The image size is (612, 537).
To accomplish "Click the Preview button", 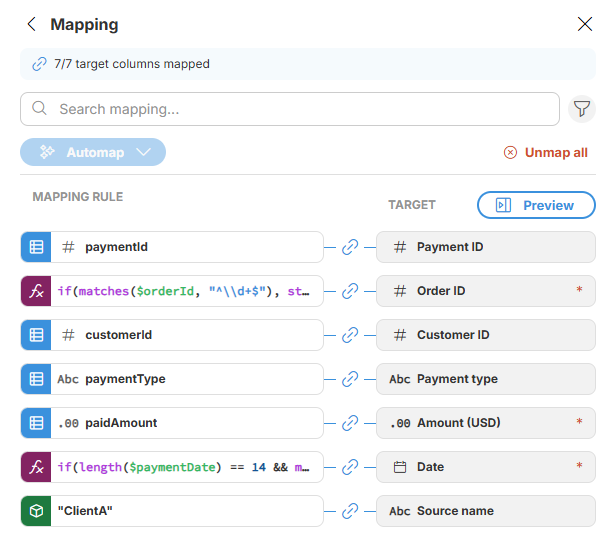I will tap(536, 205).
